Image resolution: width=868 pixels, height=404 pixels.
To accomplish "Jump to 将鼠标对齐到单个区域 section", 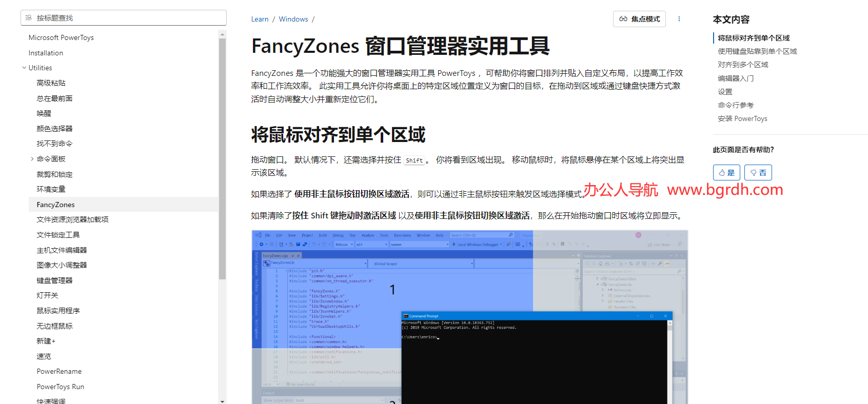I will pos(754,38).
